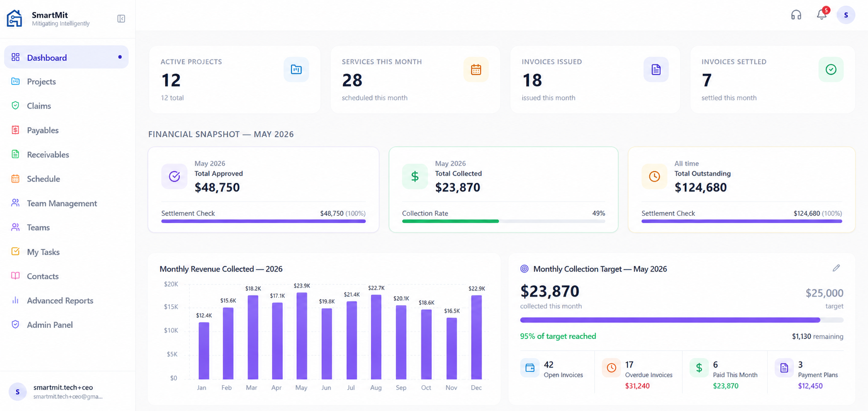The width and height of the screenshot is (868, 411).
Task: Open support via the headset icon
Action: [x=796, y=15]
